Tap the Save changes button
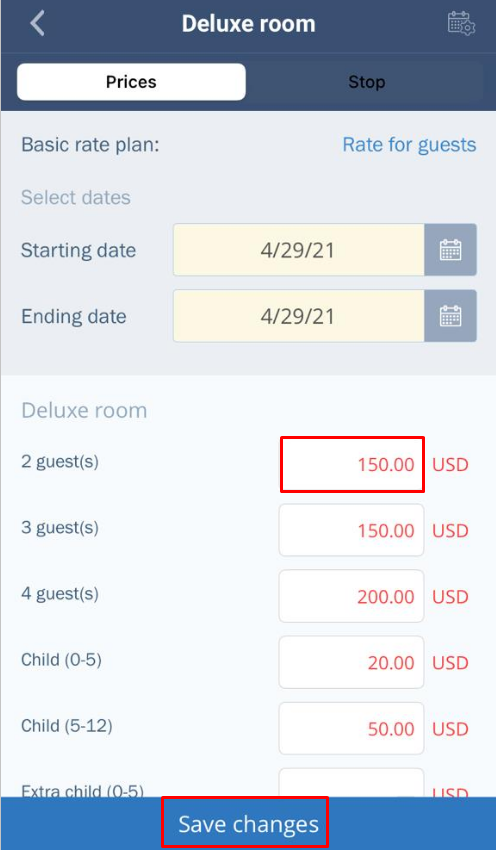Viewport: 496px width, 850px height. [248, 823]
